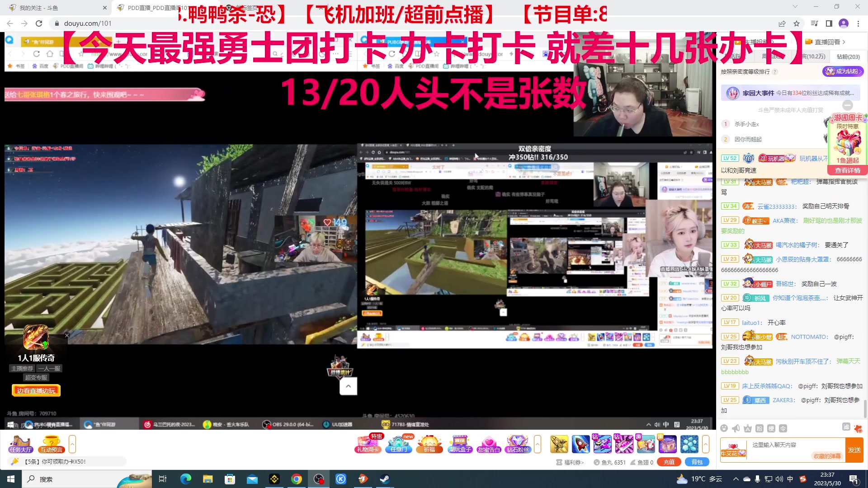Open Google Chrome taskbar icon
The image size is (868, 488).
[297, 479]
